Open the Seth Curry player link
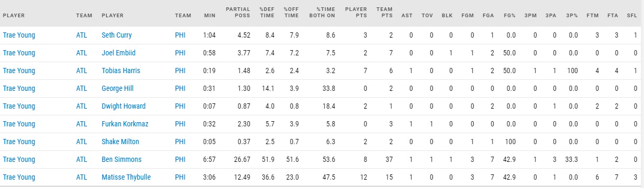 coord(116,36)
